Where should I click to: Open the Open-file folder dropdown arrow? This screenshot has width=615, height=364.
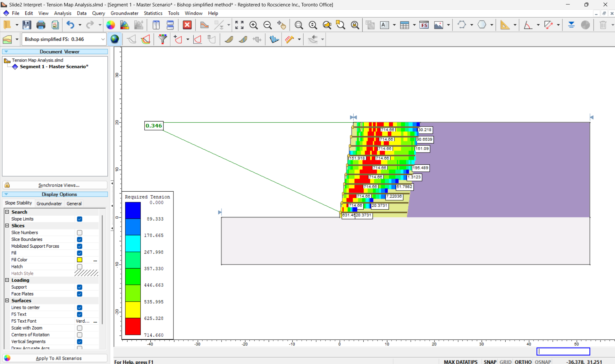17,25
